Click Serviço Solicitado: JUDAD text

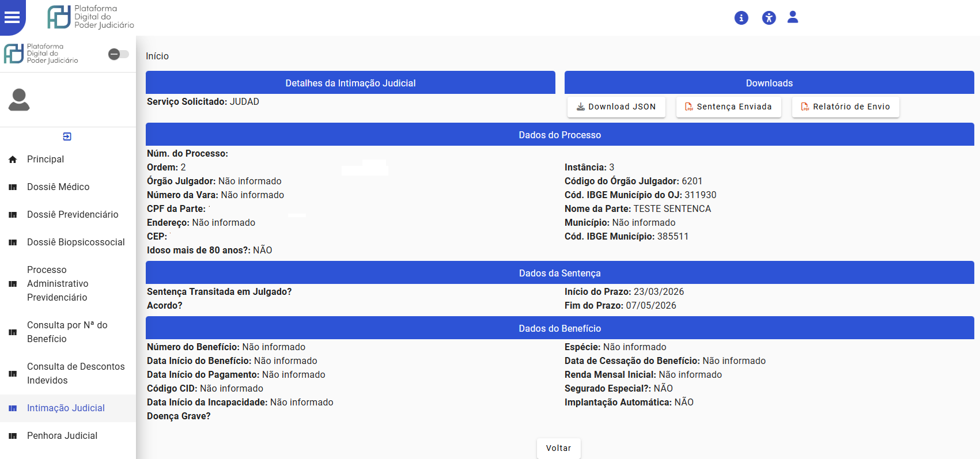[203, 101]
